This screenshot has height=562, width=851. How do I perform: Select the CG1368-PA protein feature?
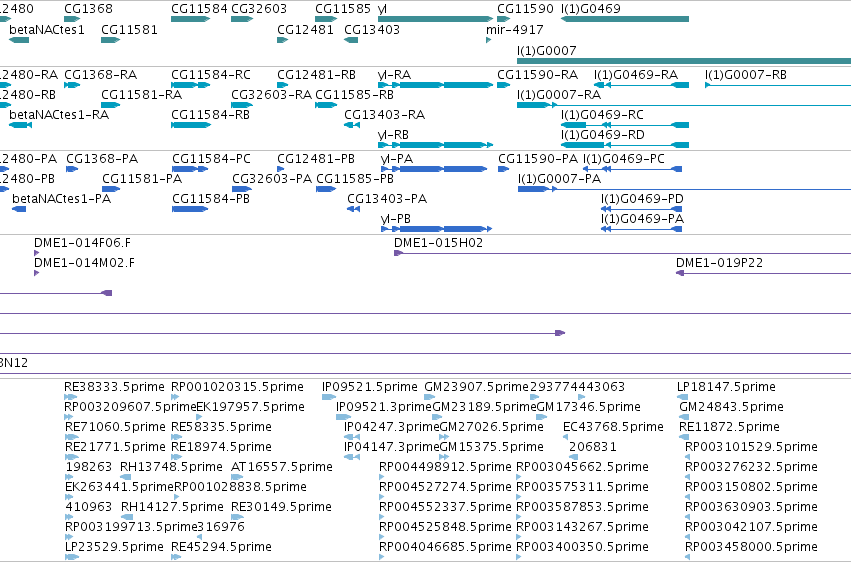coord(72,169)
